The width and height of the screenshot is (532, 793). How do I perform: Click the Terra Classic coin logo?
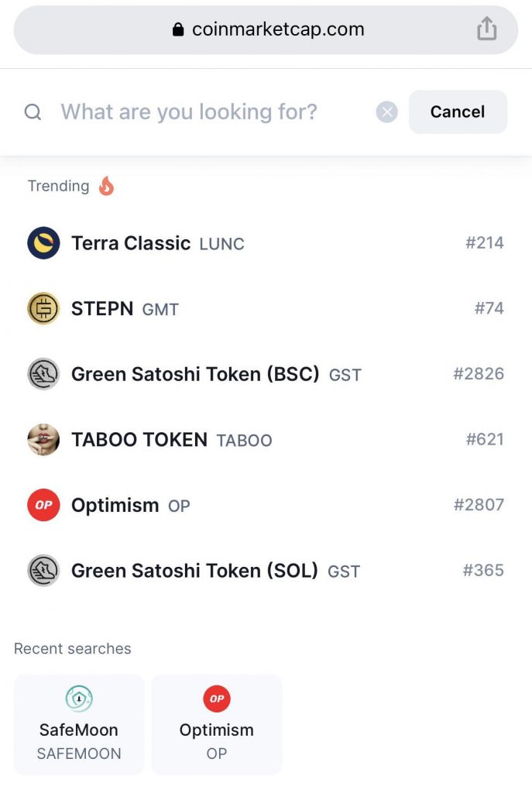(43, 242)
